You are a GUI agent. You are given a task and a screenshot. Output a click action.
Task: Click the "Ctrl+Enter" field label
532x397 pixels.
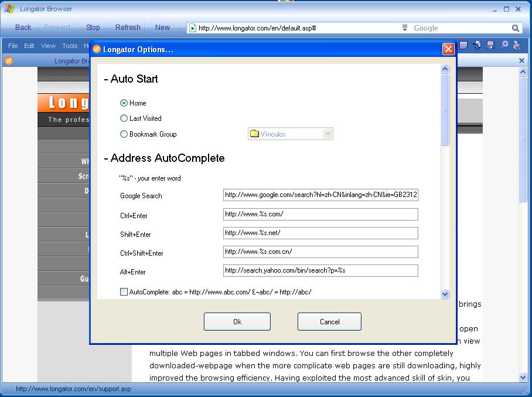coord(134,216)
